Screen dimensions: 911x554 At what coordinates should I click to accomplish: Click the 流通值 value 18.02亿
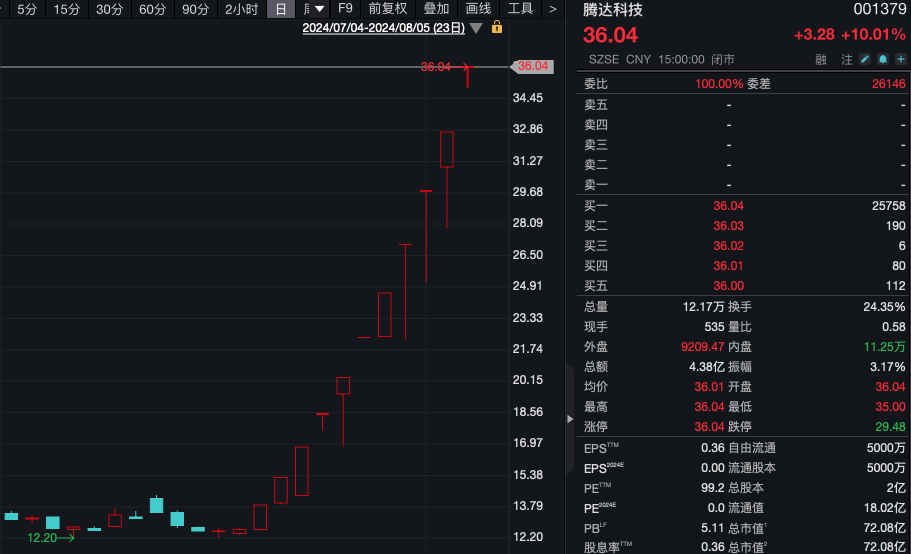pyautogui.click(x=884, y=508)
